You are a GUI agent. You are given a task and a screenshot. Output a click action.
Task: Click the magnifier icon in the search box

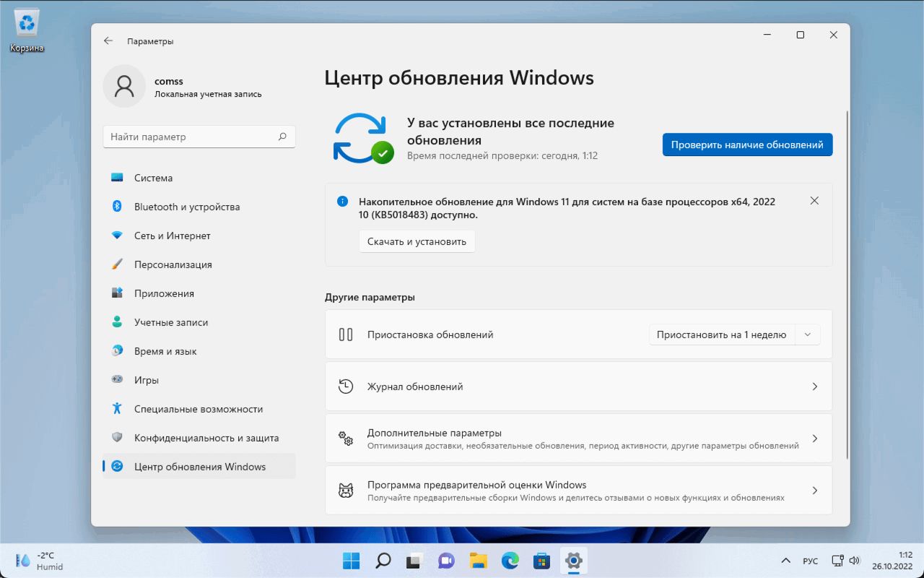(282, 137)
